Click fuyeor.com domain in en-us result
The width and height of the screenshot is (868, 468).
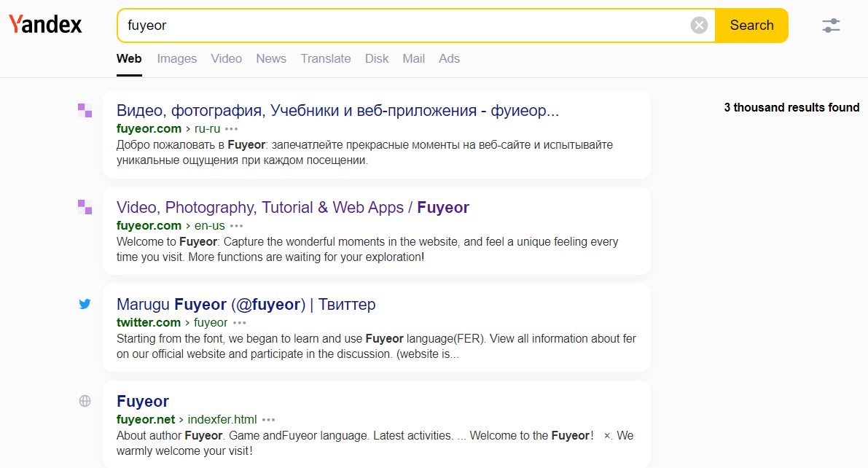[149, 225]
